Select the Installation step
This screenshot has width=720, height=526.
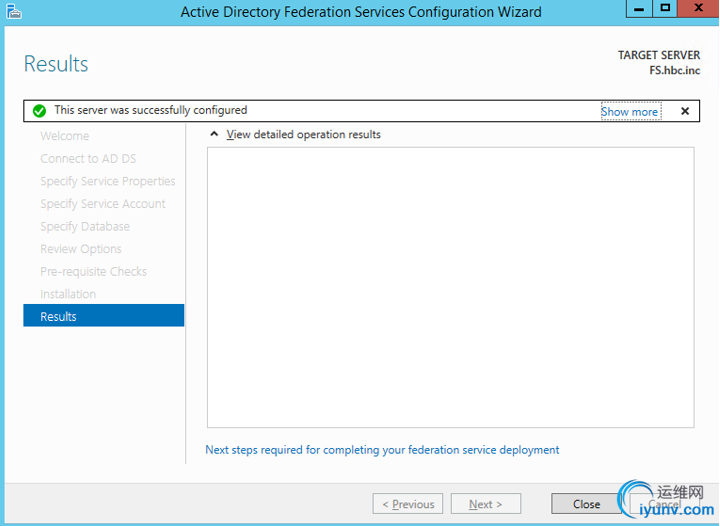(68, 294)
